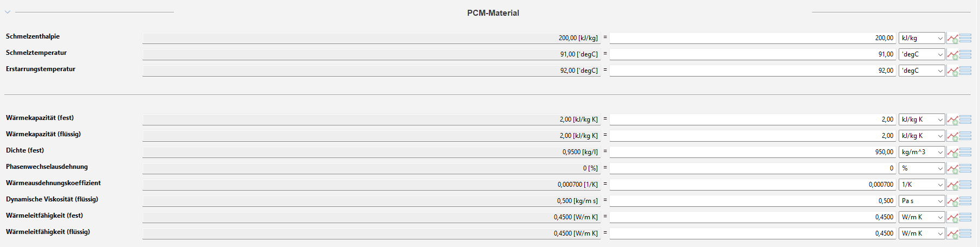Click the blue list icon for Phasenwechselausdehnung
980x247 pixels.
(x=965, y=169)
